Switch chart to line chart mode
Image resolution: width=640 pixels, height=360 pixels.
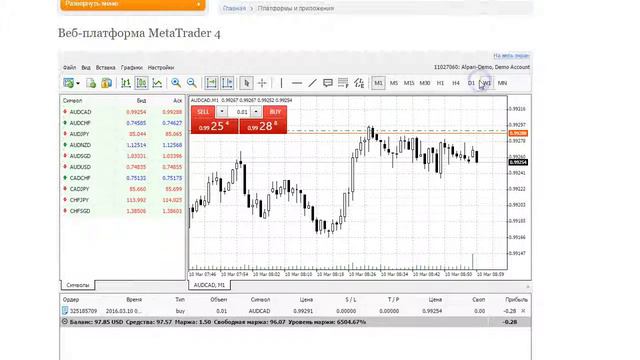[x=157, y=83]
